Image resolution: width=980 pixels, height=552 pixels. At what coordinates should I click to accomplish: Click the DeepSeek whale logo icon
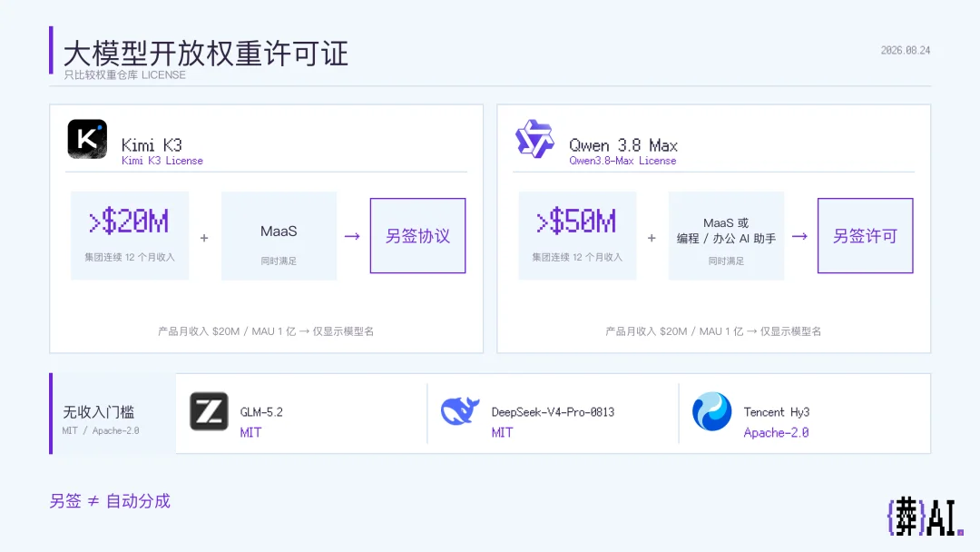[x=460, y=411]
